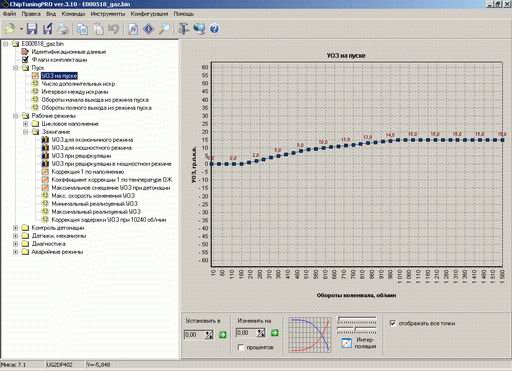Open the Помощь menu
Image resolution: width=512 pixels, height=371 pixels.
(x=184, y=14)
